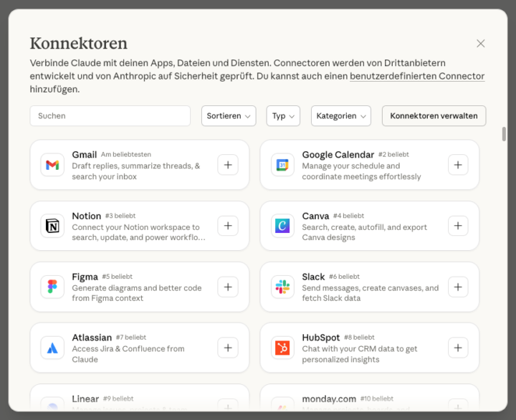
Task: Click the dialog's vertical scrollbar thumb
Action: (504, 134)
